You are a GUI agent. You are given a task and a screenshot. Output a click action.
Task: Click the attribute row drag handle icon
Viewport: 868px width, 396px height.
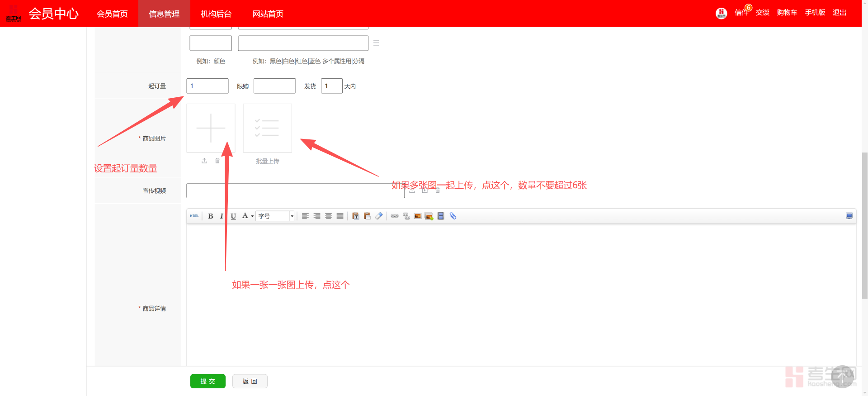pos(376,43)
